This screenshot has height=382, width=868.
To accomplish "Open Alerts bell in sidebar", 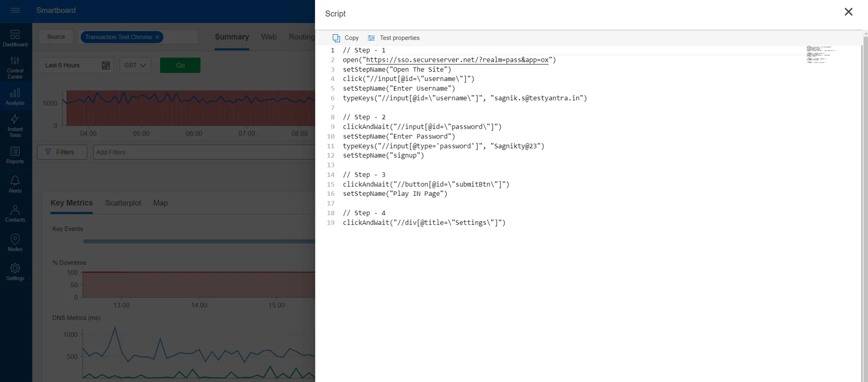I will click(15, 184).
